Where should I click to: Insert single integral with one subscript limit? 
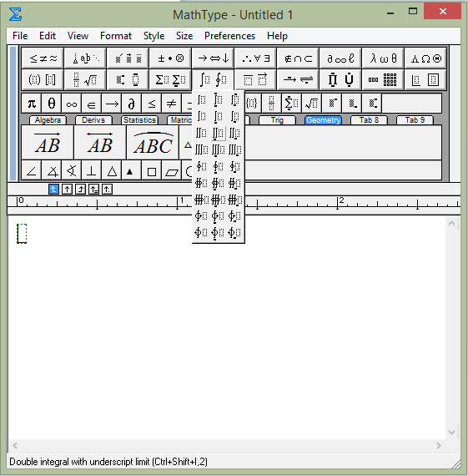tap(234, 117)
